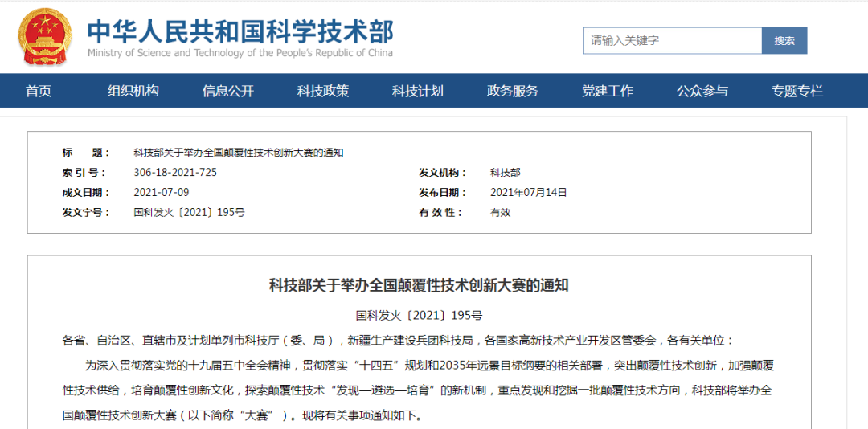
Task: Click the 中华人民共和国科学技术部 site title
Action: point(240,31)
